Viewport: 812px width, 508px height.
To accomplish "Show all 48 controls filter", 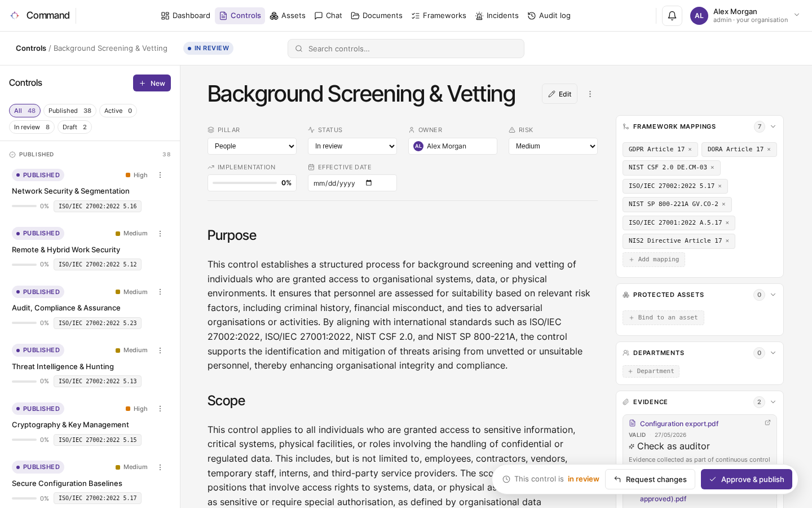I will point(25,111).
